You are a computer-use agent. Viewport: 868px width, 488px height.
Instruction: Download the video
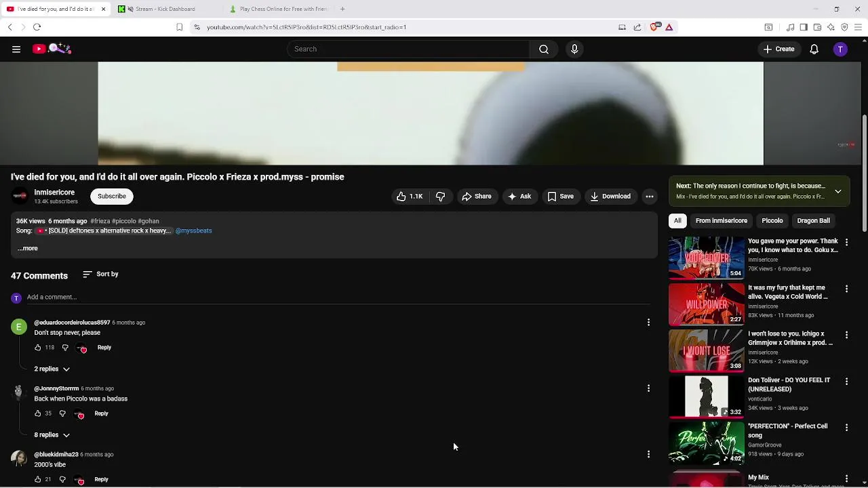coord(610,197)
